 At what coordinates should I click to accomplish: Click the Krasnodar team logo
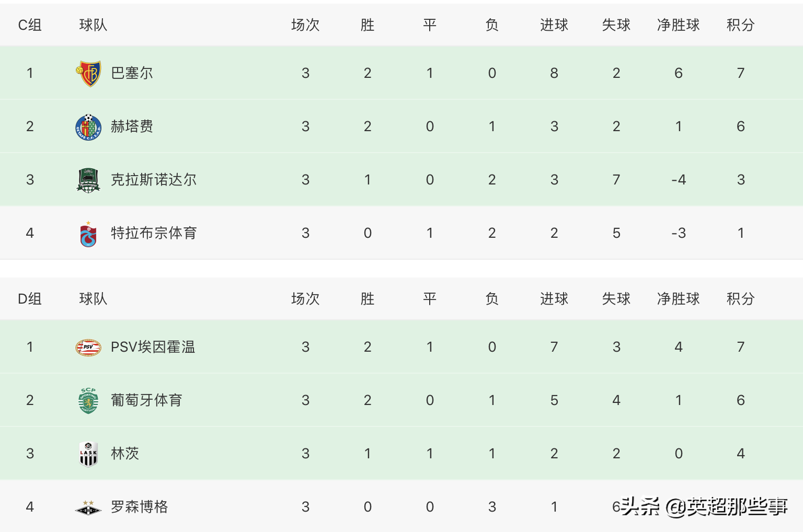pyautogui.click(x=88, y=180)
